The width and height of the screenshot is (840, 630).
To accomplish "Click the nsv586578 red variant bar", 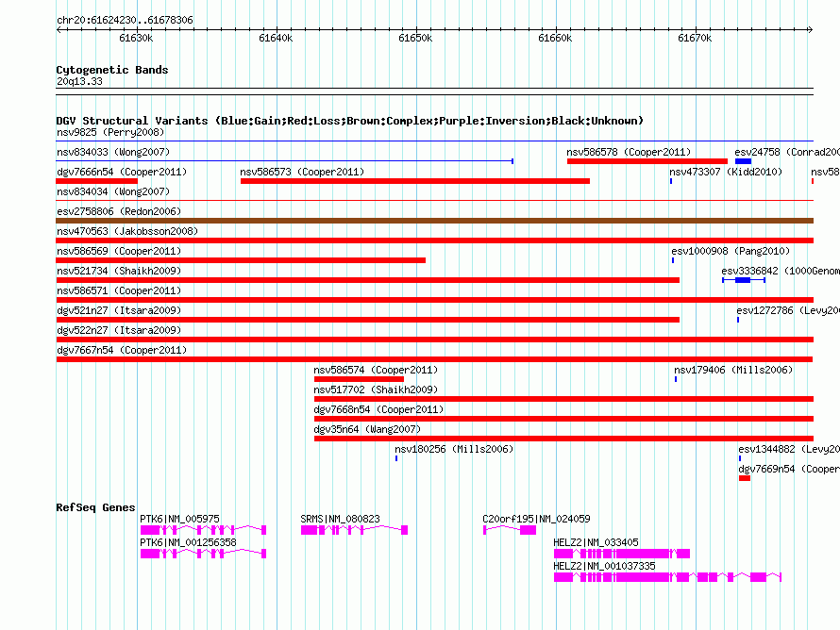I will pos(647,161).
